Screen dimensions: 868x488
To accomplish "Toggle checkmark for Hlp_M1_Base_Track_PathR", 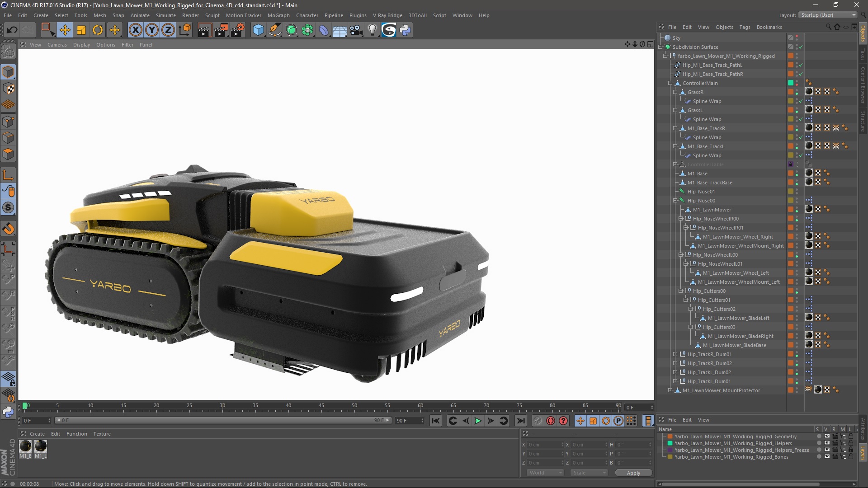I will tap(801, 74).
